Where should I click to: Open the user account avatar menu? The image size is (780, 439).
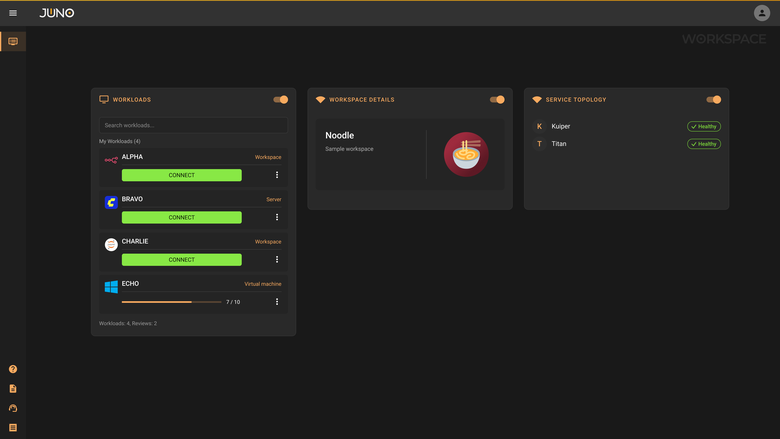tap(762, 13)
